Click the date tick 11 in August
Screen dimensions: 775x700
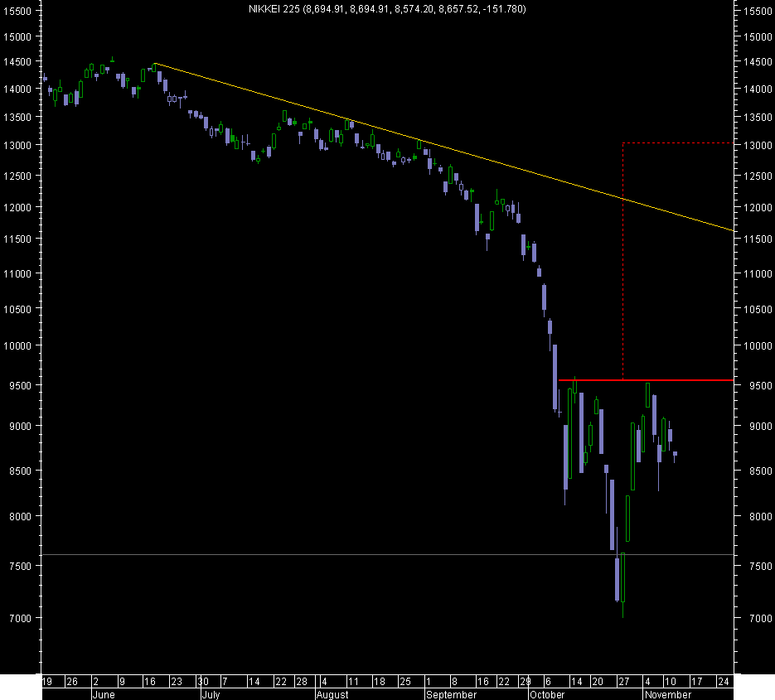[x=353, y=682]
